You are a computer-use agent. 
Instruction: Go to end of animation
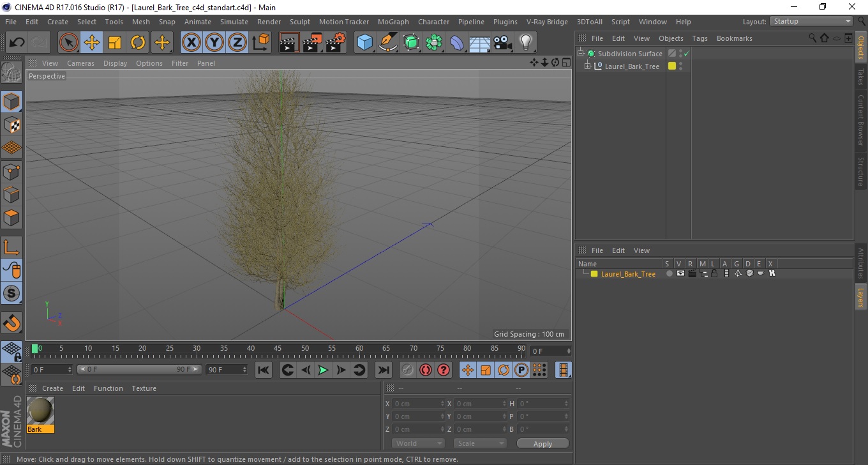point(383,370)
